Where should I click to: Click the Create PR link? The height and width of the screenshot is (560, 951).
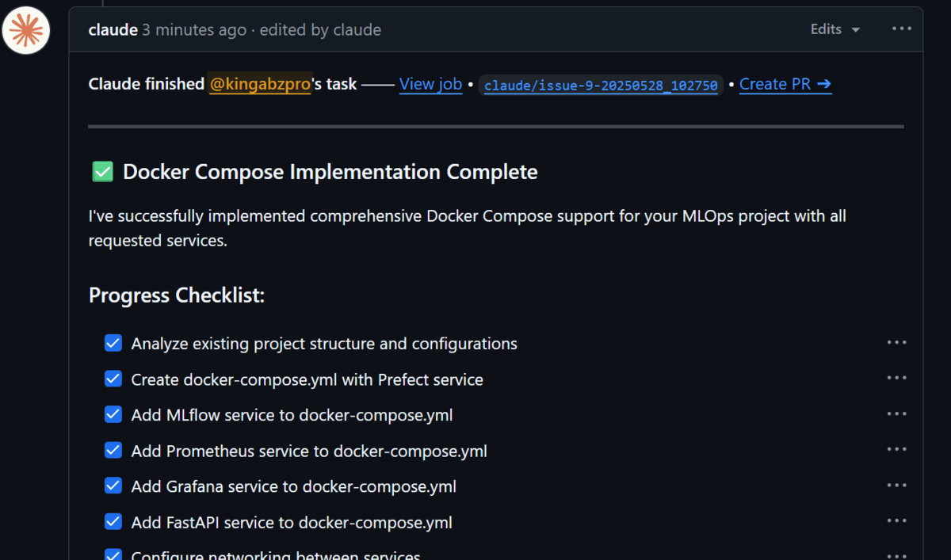pyautogui.click(x=785, y=84)
